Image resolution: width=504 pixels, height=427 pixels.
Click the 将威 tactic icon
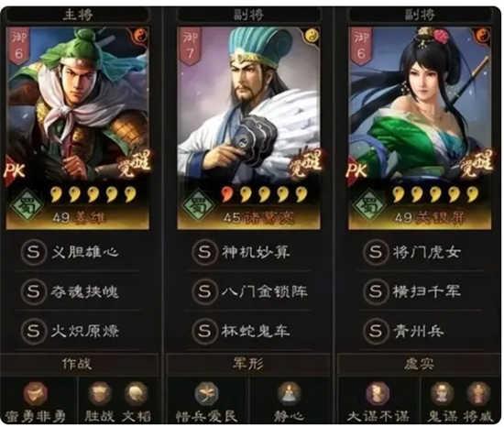(478, 394)
